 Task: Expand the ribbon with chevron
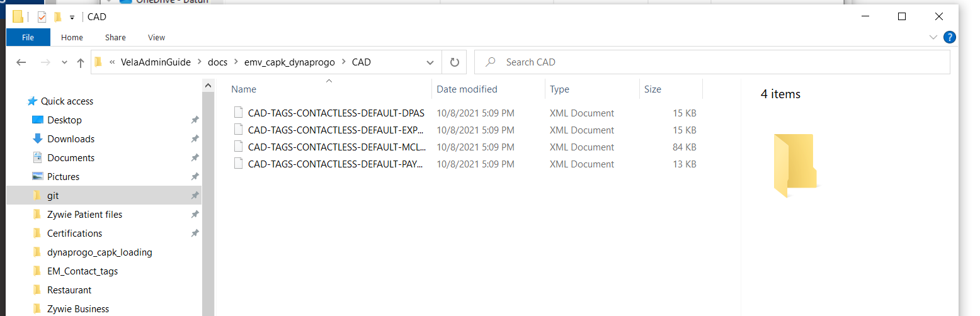pyautogui.click(x=933, y=38)
